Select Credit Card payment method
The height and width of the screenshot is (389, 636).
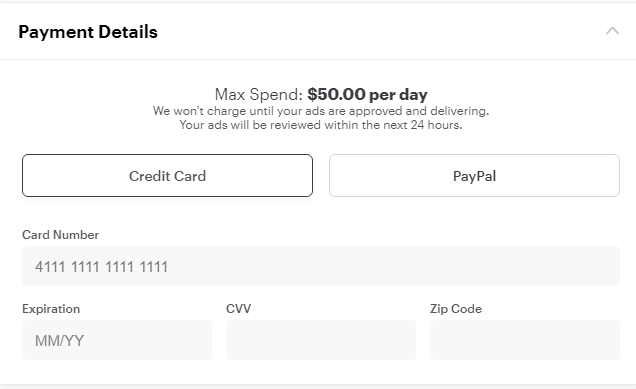pyautogui.click(x=168, y=175)
